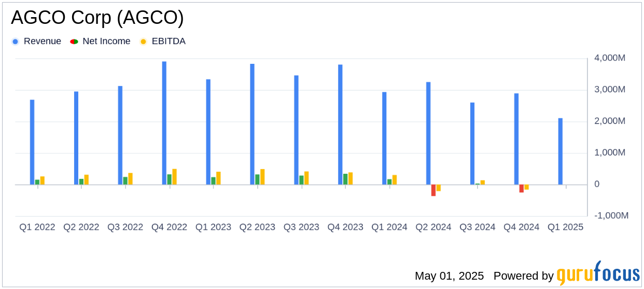Click the 0 y-axis value
This screenshot has height=289, width=644.
(x=597, y=184)
